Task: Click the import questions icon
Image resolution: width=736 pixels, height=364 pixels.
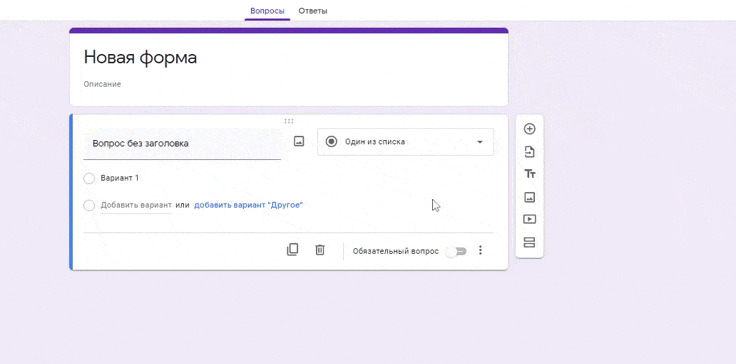Action: click(529, 152)
